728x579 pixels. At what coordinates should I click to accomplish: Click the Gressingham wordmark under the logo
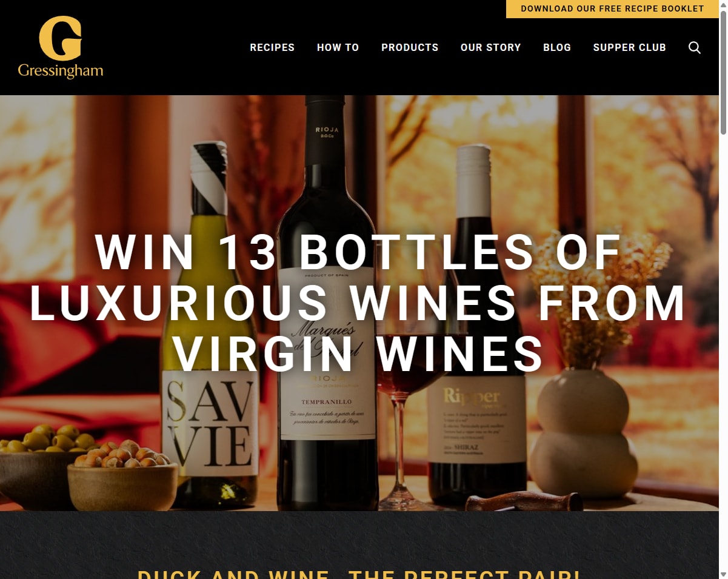[61, 71]
